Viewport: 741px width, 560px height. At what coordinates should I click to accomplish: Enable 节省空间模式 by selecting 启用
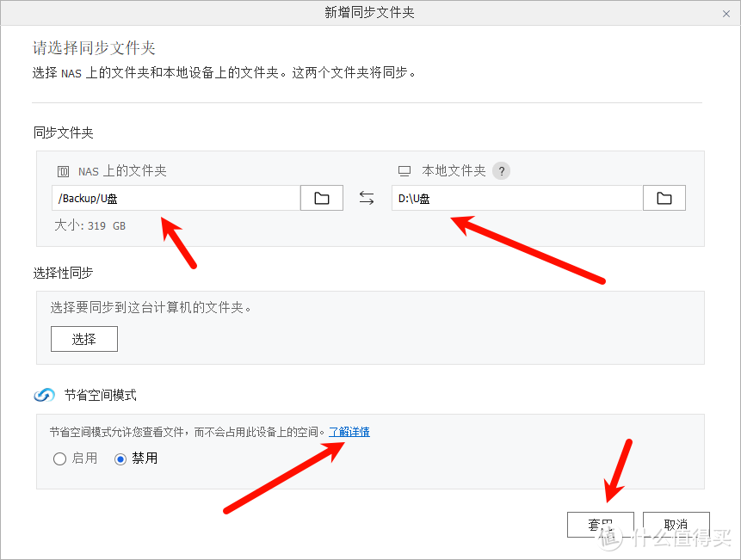coord(59,458)
